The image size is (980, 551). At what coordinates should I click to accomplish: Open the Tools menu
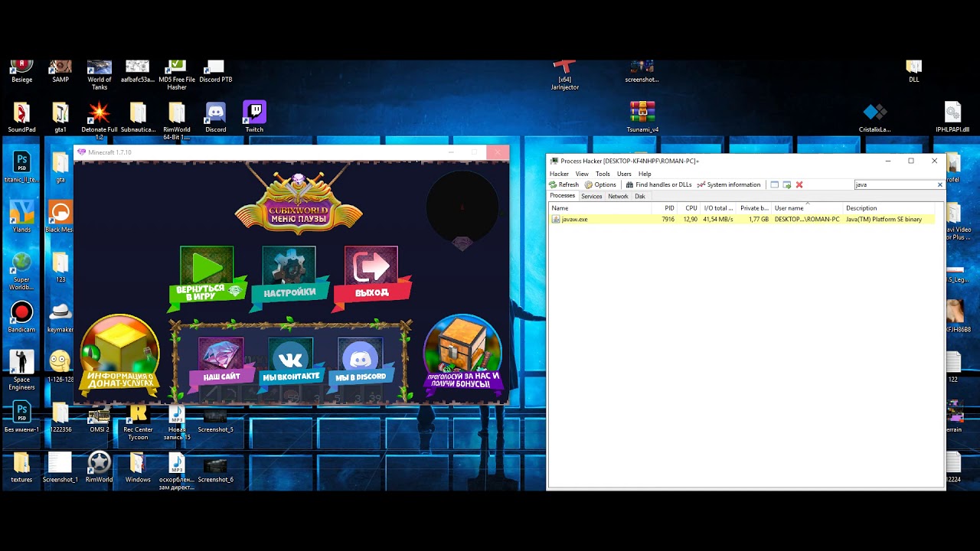coord(603,174)
